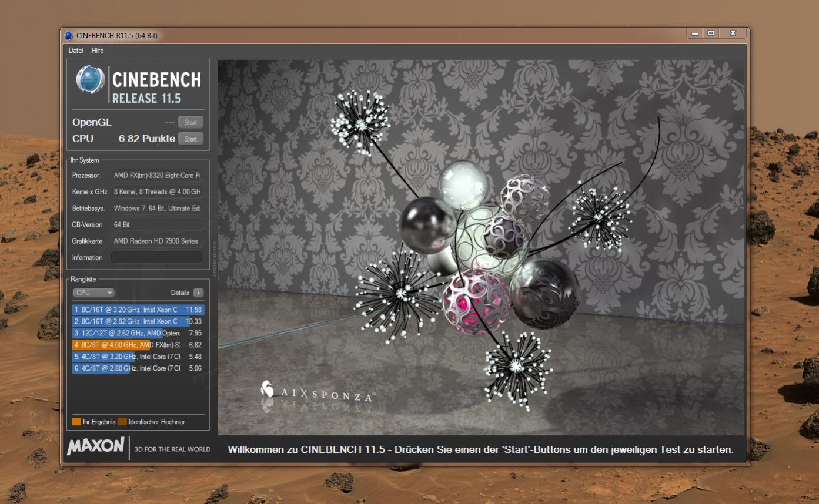Select ranking row 1 Xeon 3.20 GHz

click(138, 310)
